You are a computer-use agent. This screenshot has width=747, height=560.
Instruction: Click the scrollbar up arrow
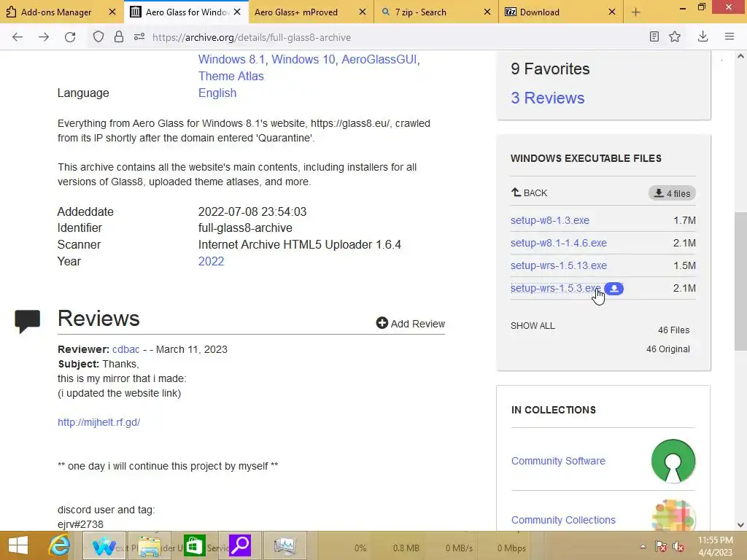(740, 56)
